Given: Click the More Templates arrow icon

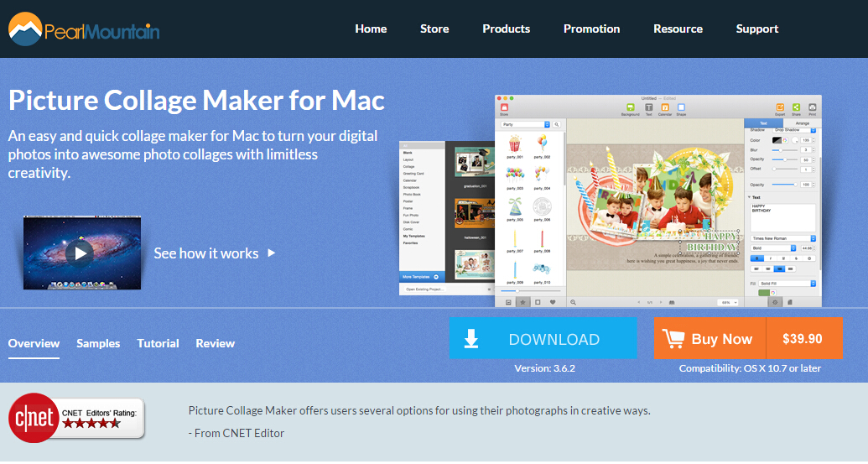Looking at the screenshot, I should 435,277.
